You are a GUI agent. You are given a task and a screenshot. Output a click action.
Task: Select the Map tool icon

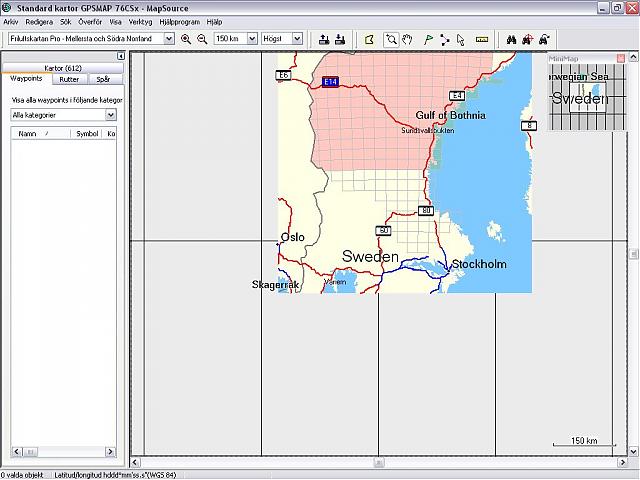[x=369, y=40]
